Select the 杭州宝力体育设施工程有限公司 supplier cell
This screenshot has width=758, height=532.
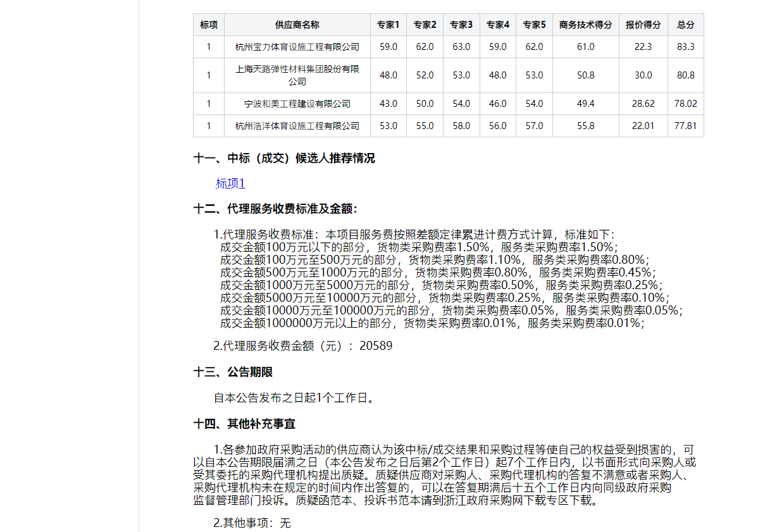[x=297, y=47]
